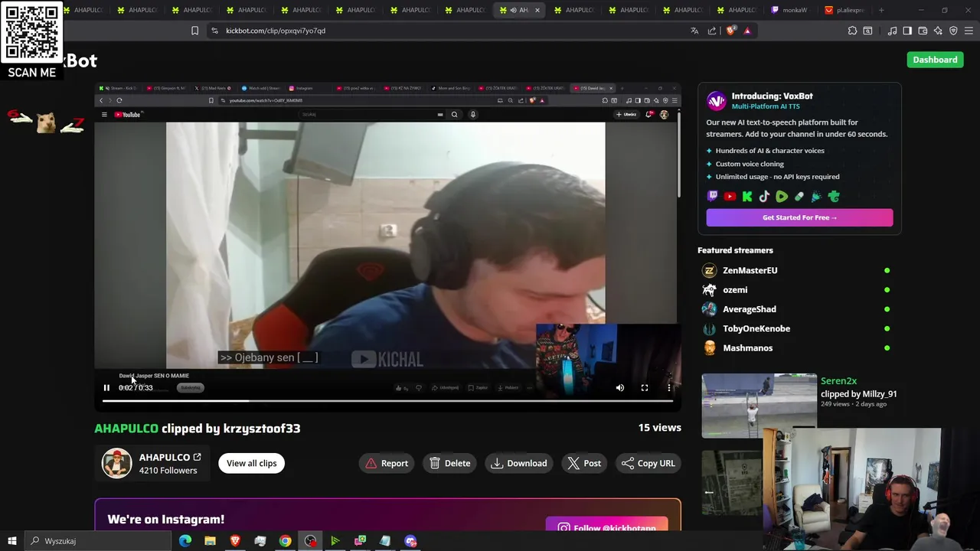Click the YouTube platform icon in VoxBot ad
The height and width of the screenshot is (551, 980).
pos(730,197)
